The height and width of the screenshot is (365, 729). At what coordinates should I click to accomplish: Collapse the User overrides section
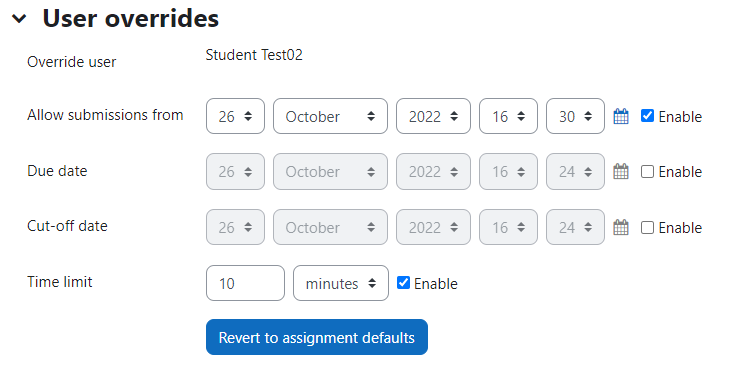[x=19, y=19]
